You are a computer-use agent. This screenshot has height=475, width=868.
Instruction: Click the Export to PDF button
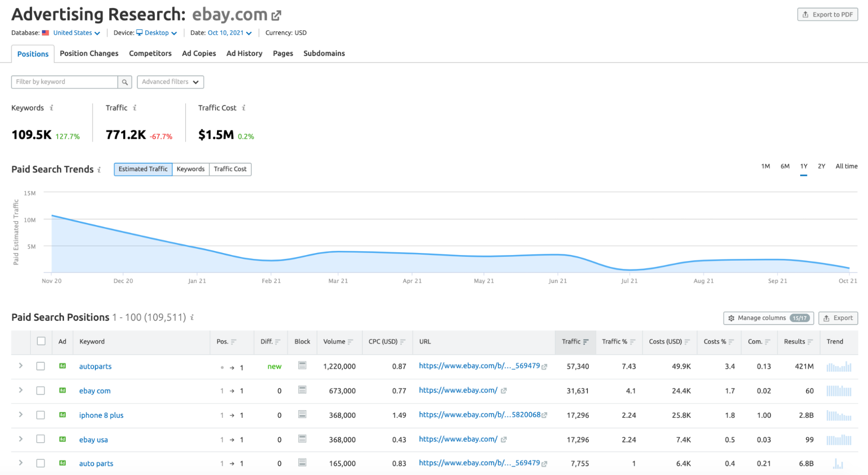[x=827, y=15]
